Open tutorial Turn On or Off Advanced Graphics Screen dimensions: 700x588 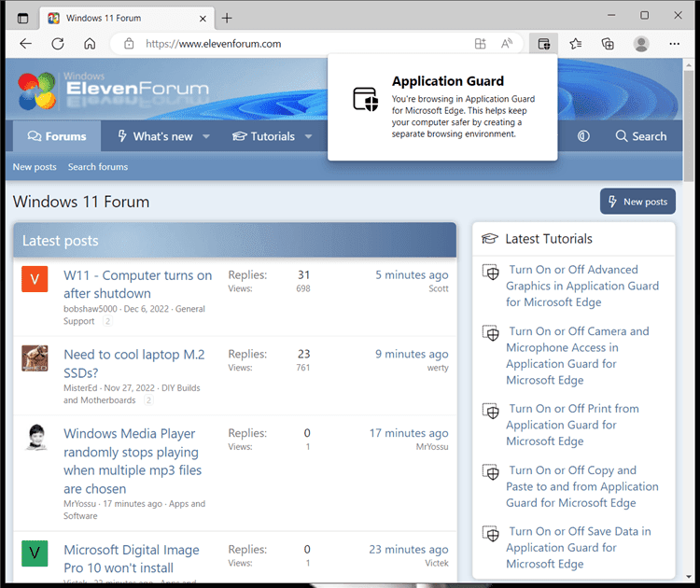(582, 286)
